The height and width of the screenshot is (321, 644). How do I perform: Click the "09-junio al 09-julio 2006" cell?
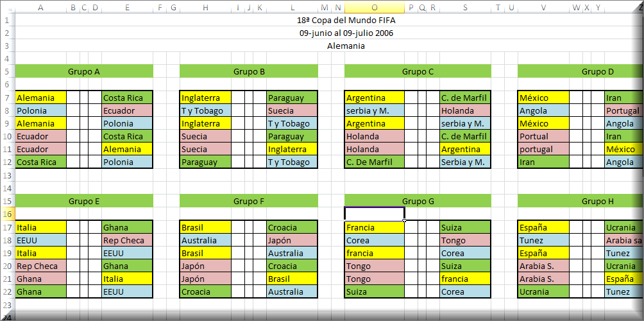(346, 33)
